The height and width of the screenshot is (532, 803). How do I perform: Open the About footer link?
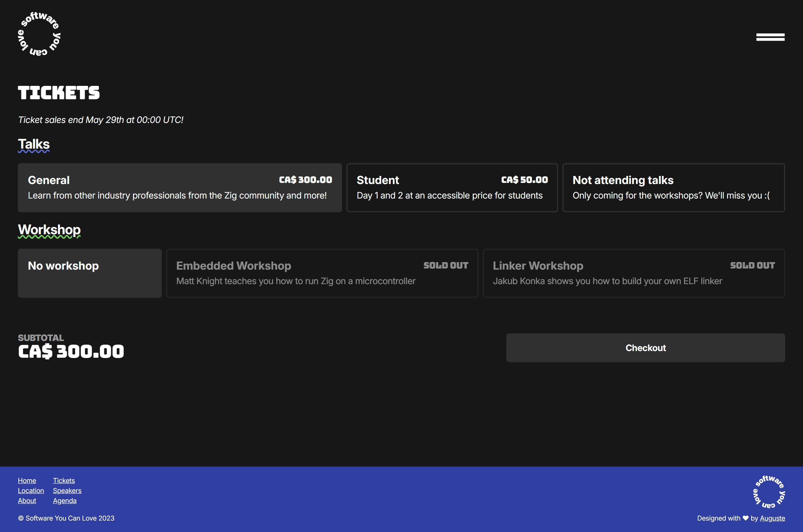coord(27,501)
